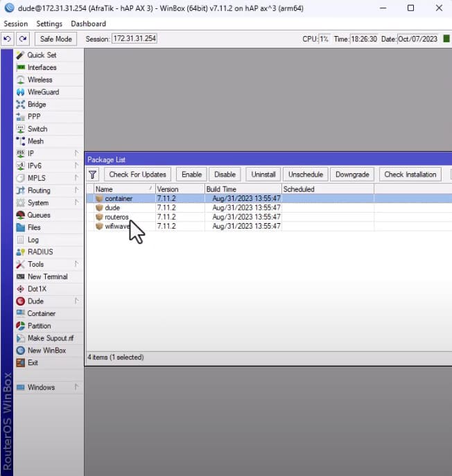Image resolution: width=452 pixels, height=476 pixels.
Task: Open the Session menu
Action: (16, 24)
